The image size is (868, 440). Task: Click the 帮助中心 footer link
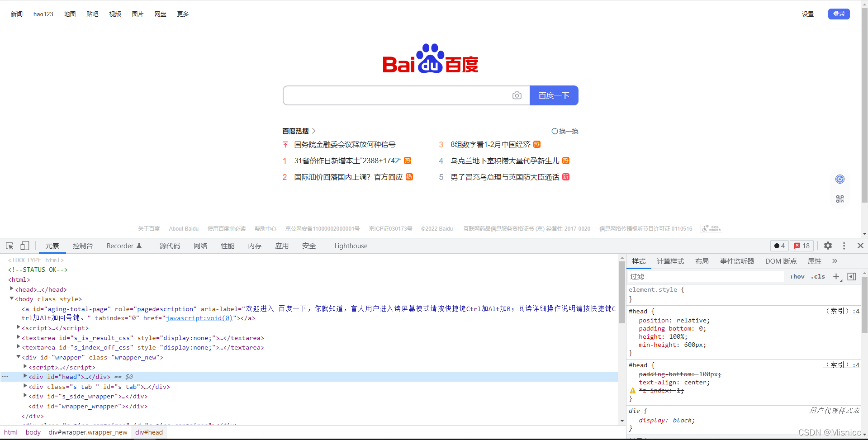[266, 229]
